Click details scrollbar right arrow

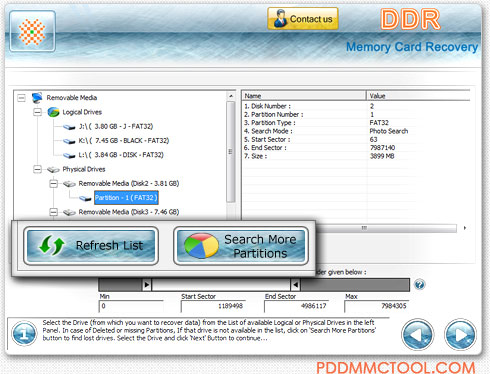[465, 228]
